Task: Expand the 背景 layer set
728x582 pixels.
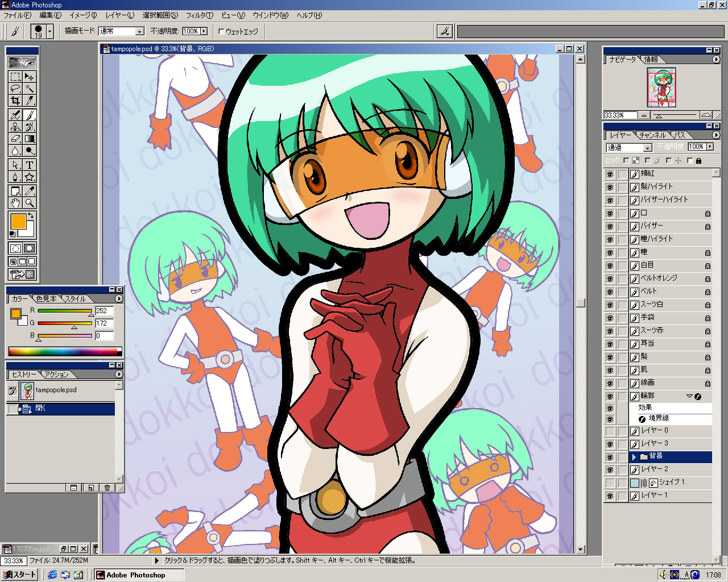Action: (634, 457)
